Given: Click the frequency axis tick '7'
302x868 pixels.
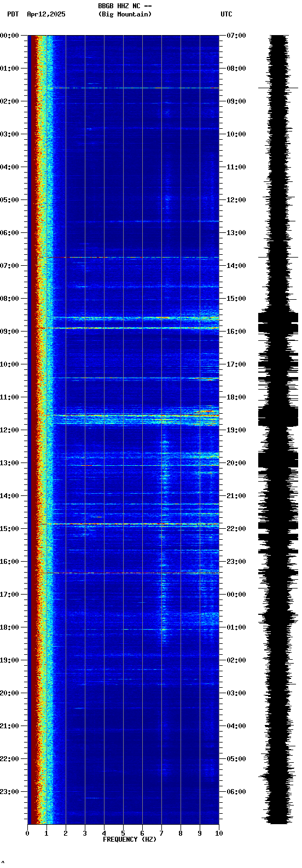Looking at the screenshot, I should (161, 833).
